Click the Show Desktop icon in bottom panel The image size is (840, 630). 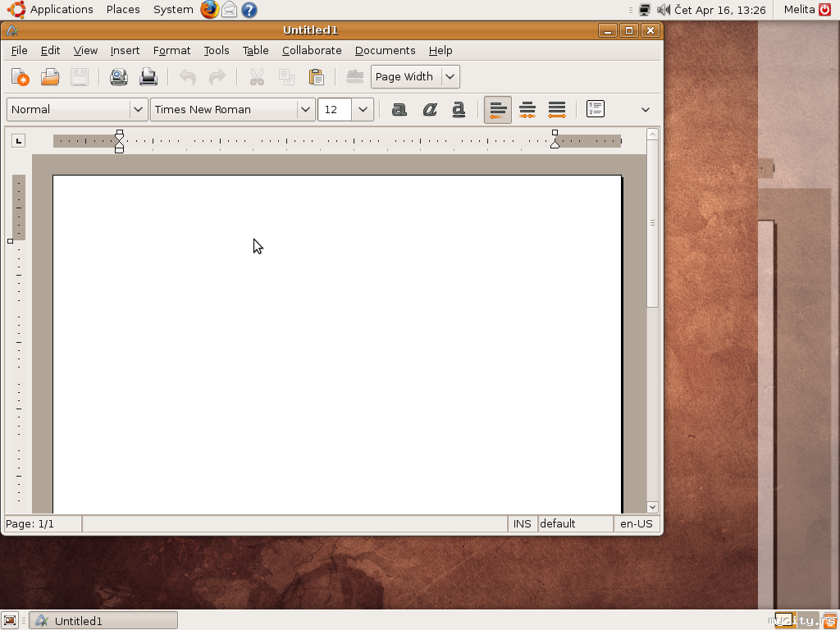pos(10,620)
